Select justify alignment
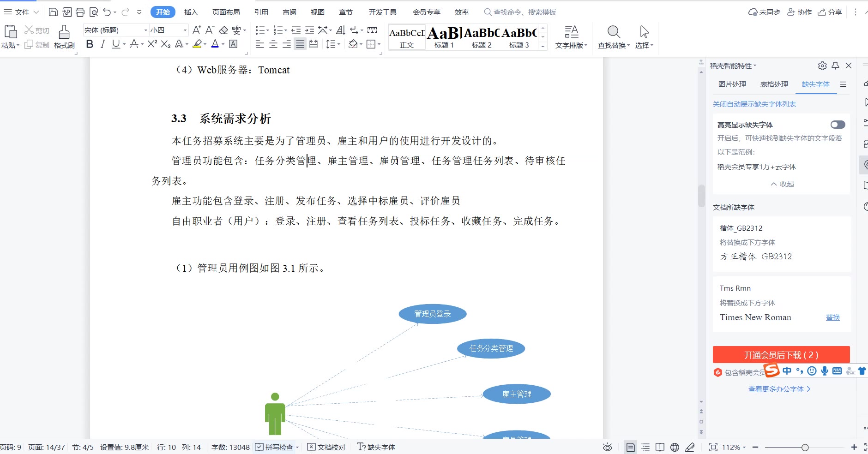Image resolution: width=868 pixels, height=454 pixels. 300,44
